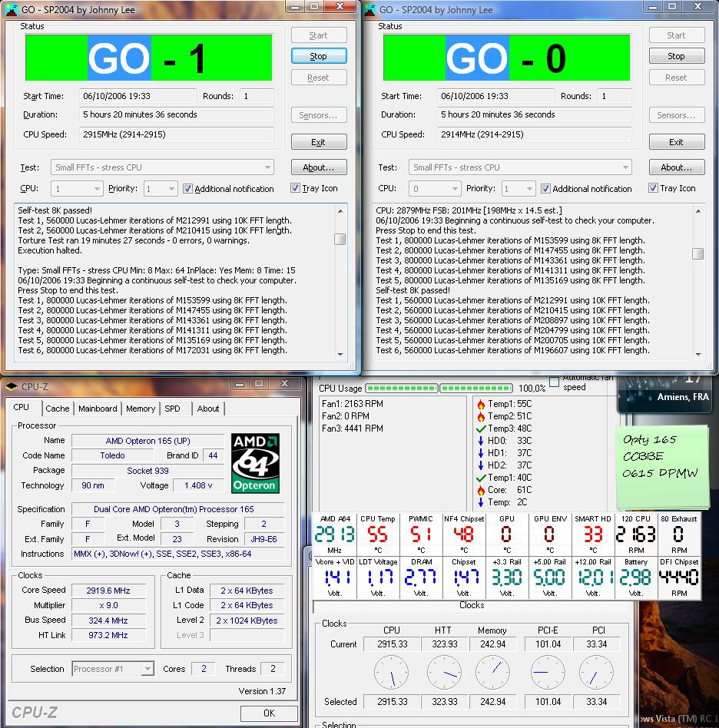This screenshot has height=728, width=719.
Task: Click the flame icon next to Core: 61C
Action: click(x=481, y=490)
